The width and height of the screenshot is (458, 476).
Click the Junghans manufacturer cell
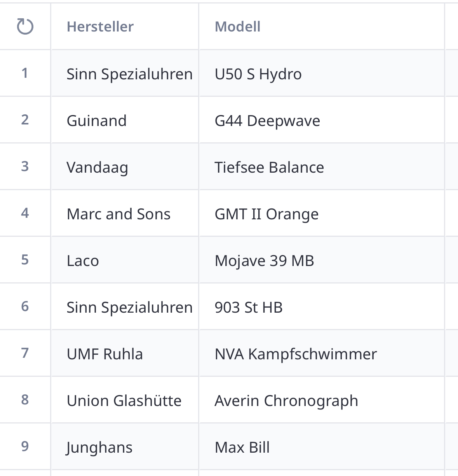tap(99, 447)
